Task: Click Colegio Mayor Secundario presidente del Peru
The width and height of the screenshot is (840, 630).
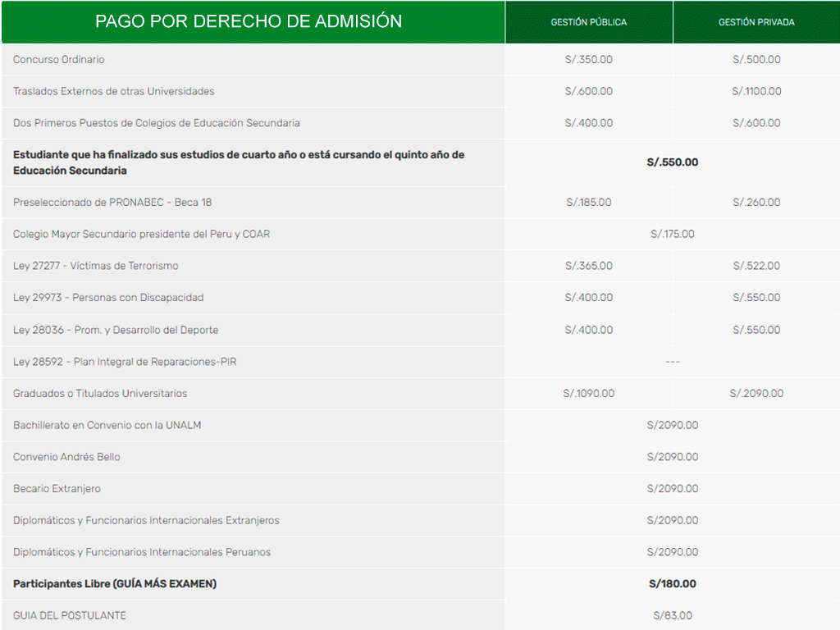Action: pyautogui.click(x=141, y=234)
